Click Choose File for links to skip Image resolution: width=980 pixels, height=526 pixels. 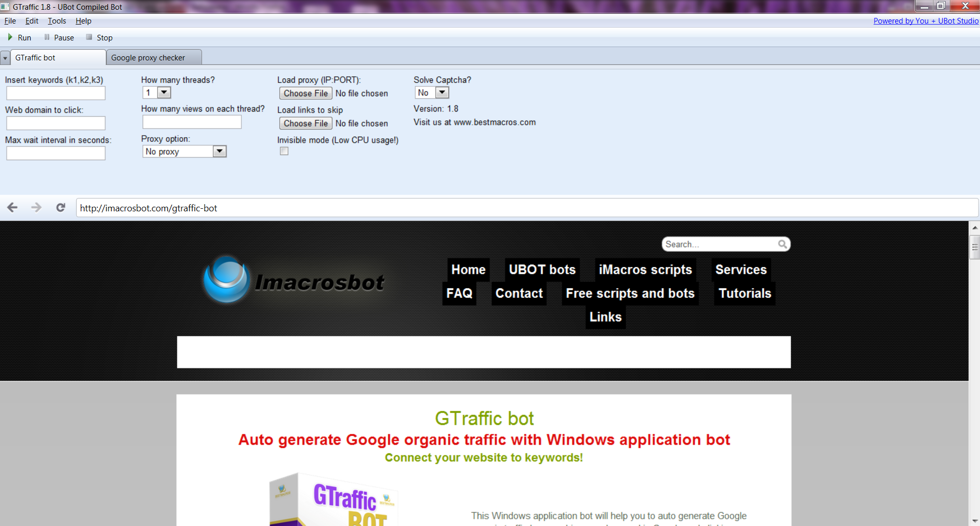pyautogui.click(x=306, y=123)
